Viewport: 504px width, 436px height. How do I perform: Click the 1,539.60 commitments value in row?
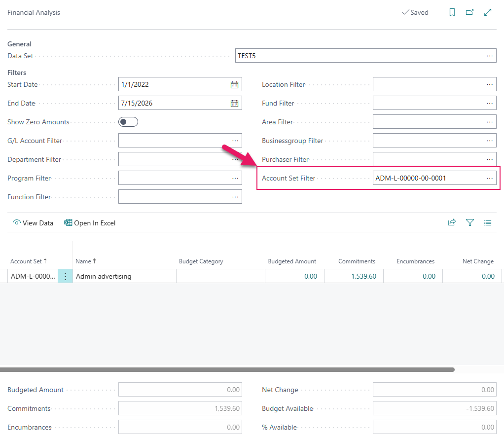[x=363, y=276]
